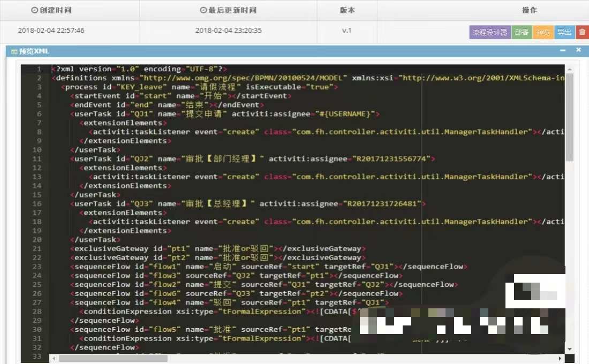This screenshot has width=589, height=364.
Task: Minimize the 预览XML dialog
Action: click(x=562, y=50)
